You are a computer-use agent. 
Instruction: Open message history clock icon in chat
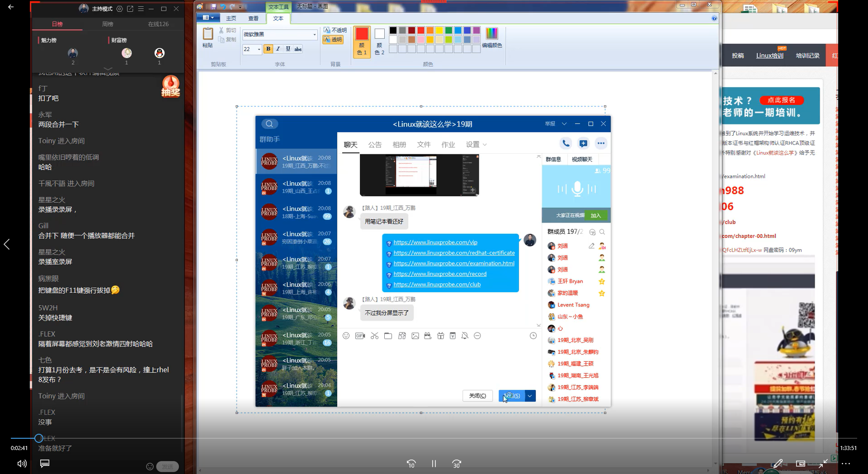(x=533, y=336)
